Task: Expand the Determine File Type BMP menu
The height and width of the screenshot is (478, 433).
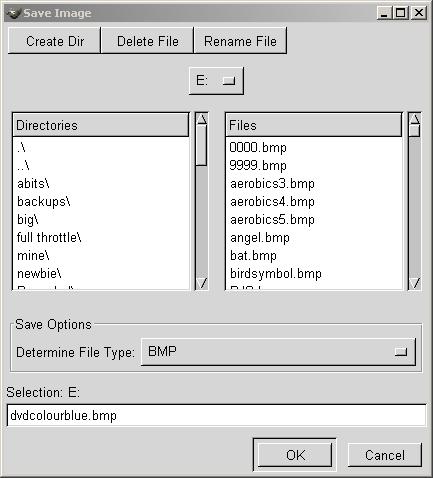Action: pos(278,352)
